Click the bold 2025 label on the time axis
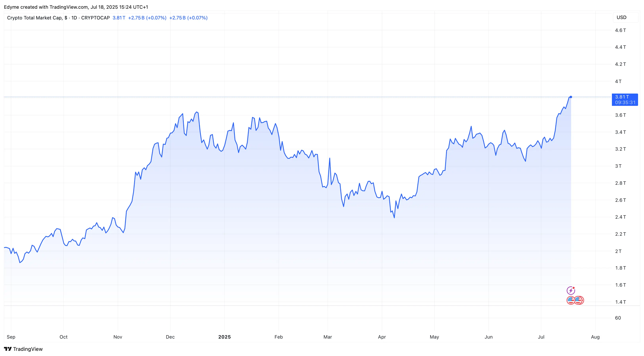Screen dimensions: 644x356 225,337
